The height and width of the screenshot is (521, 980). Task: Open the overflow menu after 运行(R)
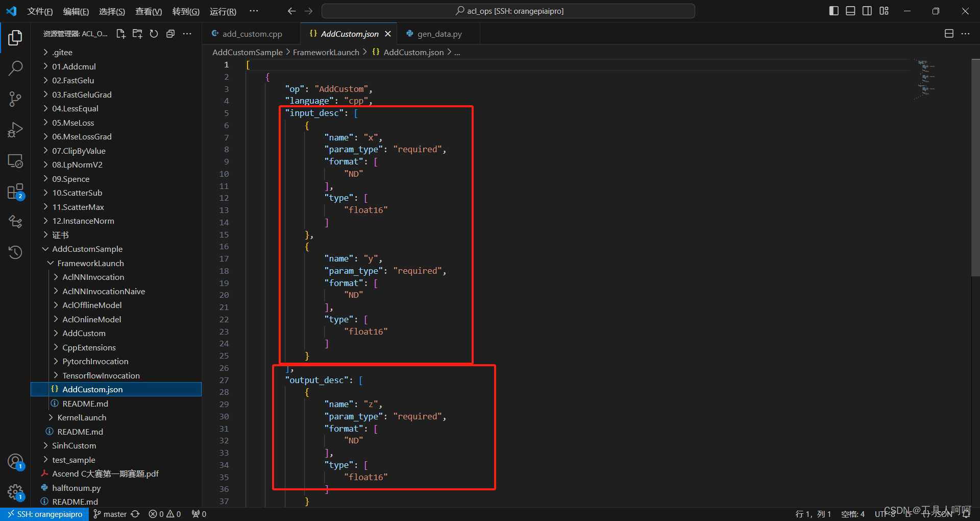(x=254, y=11)
